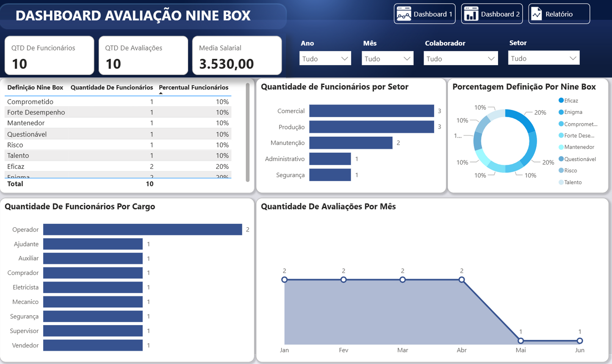Click the Relatório document icon
The height and width of the screenshot is (364, 612).
(x=537, y=13)
